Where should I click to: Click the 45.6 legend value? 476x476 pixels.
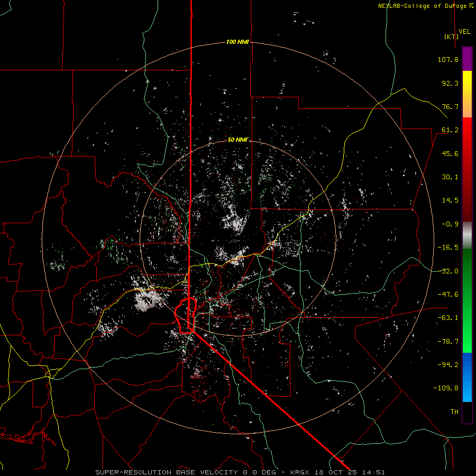click(x=450, y=153)
